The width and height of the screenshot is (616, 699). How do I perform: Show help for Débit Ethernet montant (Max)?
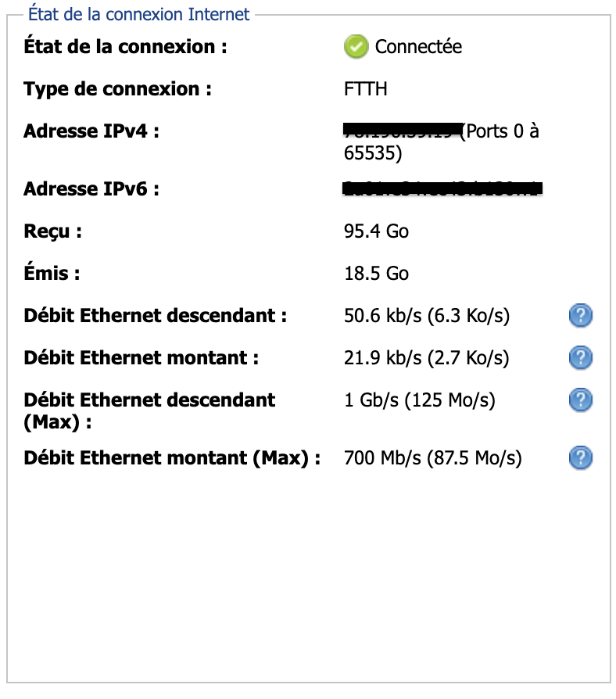(x=580, y=458)
